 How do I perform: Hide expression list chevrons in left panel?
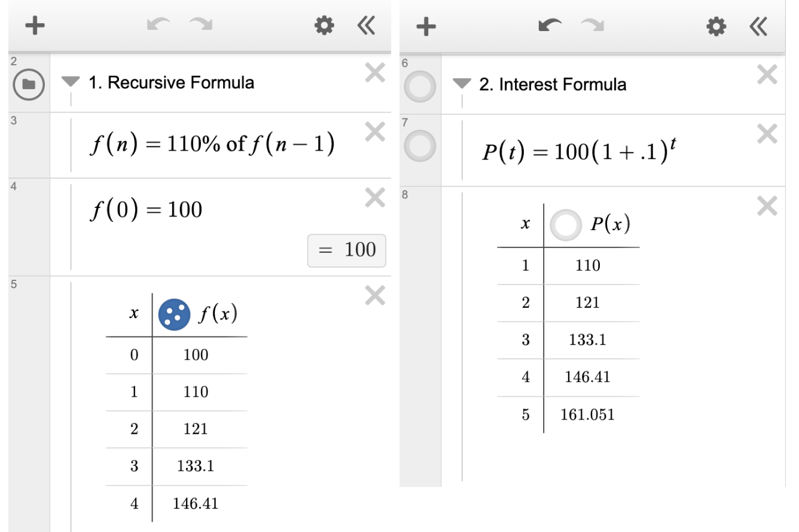(x=365, y=26)
